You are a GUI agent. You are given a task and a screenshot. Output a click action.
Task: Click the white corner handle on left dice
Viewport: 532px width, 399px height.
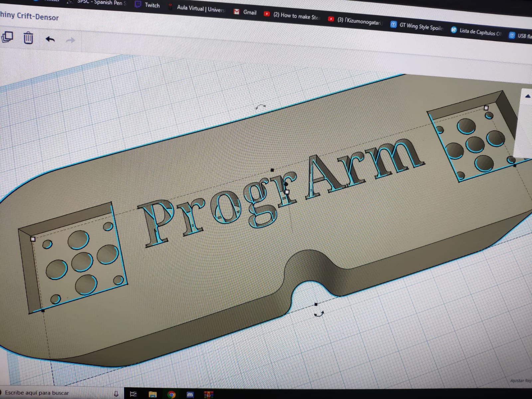click(33, 239)
